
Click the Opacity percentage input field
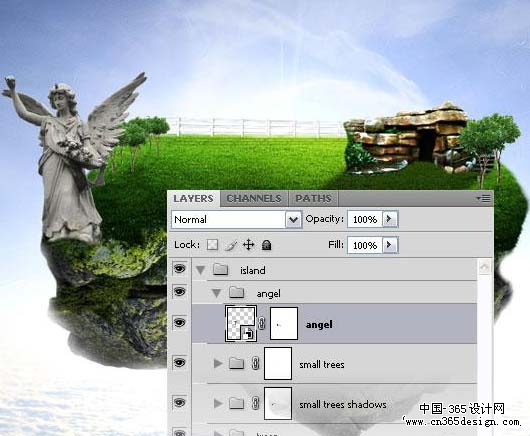click(x=365, y=219)
